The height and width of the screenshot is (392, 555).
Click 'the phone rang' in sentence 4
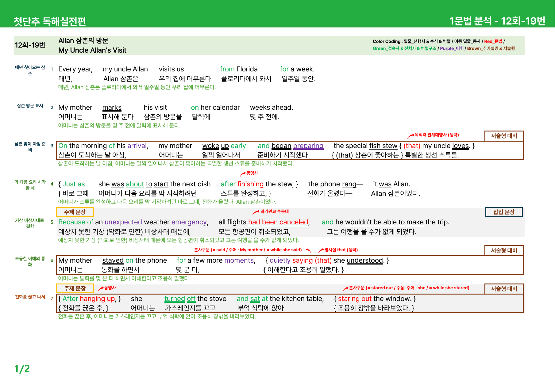tap(332, 184)
